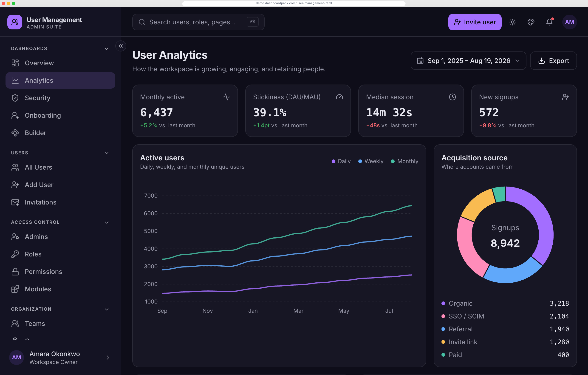Click the Referral blue swatch

pyautogui.click(x=443, y=329)
